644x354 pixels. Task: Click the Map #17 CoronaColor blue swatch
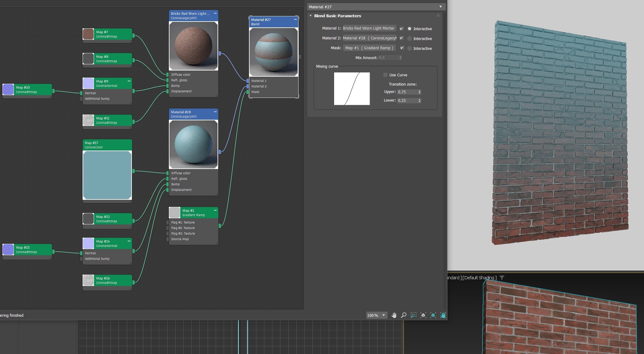click(107, 175)
